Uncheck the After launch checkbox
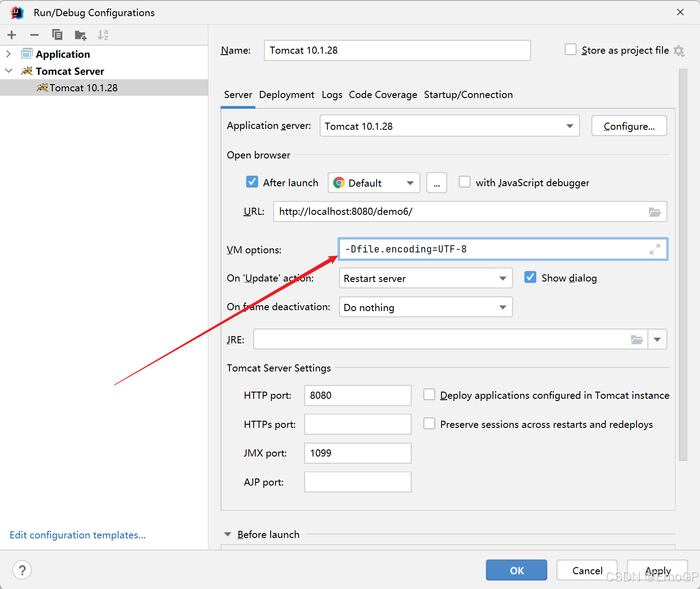 click(252, 182)
